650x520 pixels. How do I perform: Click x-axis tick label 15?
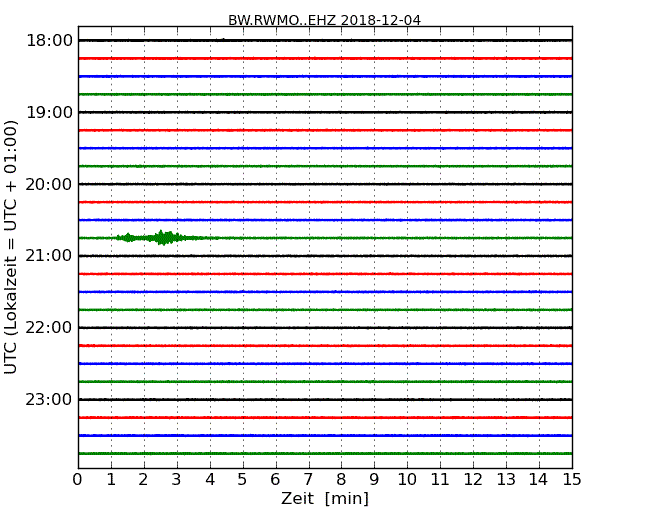(x=572, y=479)
